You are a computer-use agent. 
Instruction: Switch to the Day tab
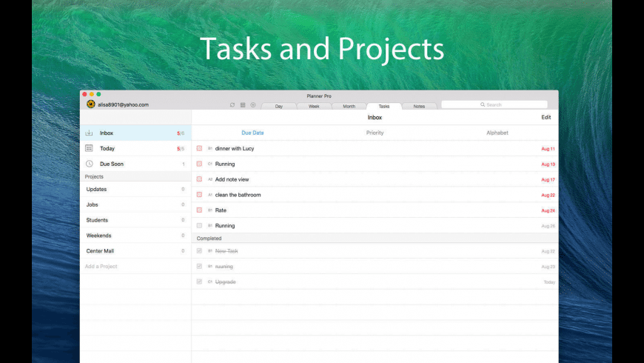click(x=279, y=106)
